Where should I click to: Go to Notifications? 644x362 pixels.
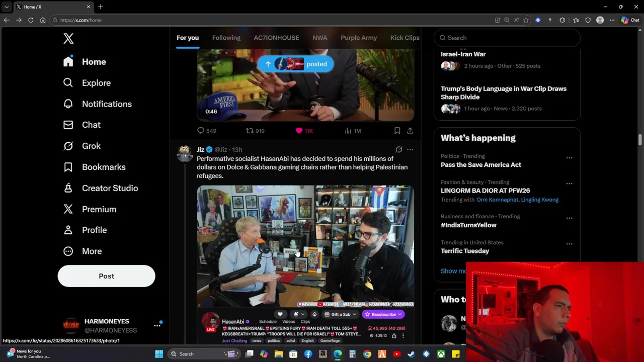[98, 104]
